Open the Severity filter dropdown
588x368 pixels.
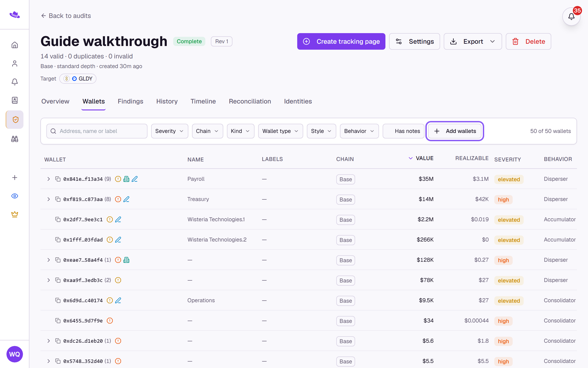170,131
